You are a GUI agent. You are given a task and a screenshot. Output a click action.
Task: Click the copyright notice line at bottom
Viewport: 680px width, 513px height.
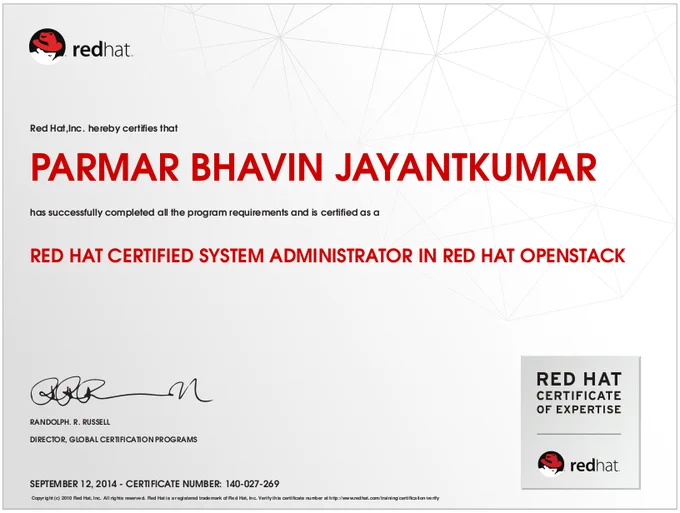point(235,498)
